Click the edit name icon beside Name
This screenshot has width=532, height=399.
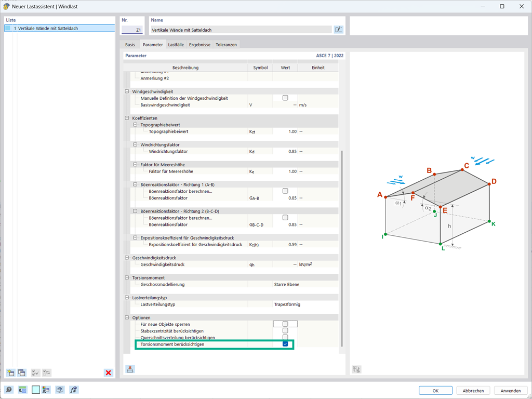(338, 30)
